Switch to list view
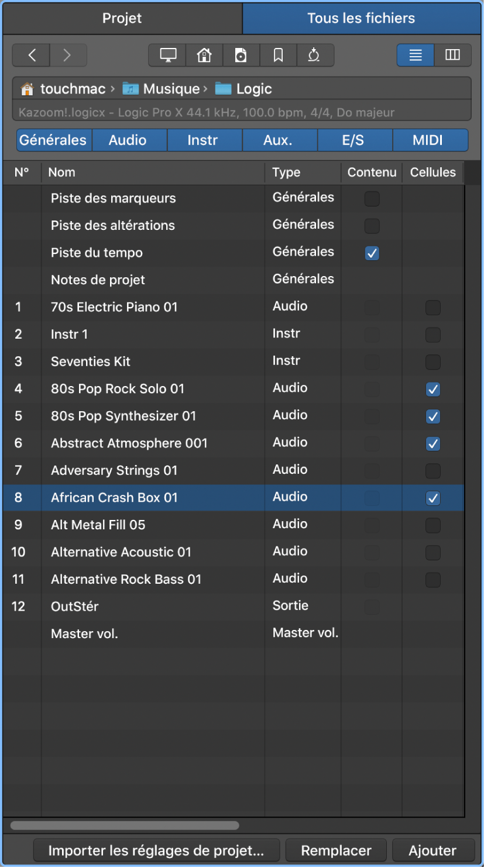 416,55
